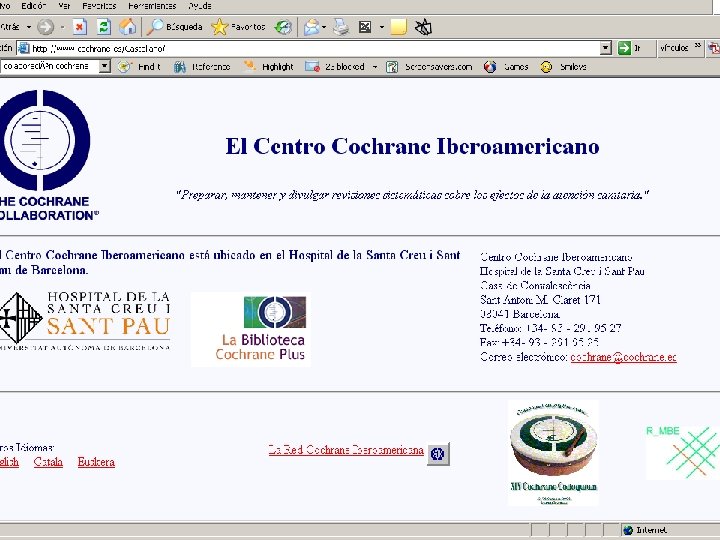
Task: Open the Mail button dropdown arrow
Action: (324, 27)
